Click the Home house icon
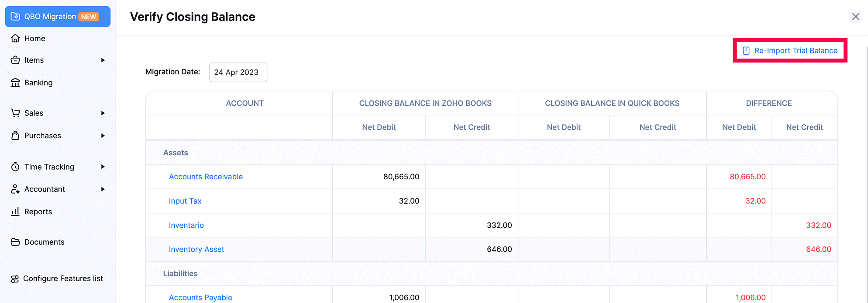The image size is (868, 303). [x=15, y=38]
